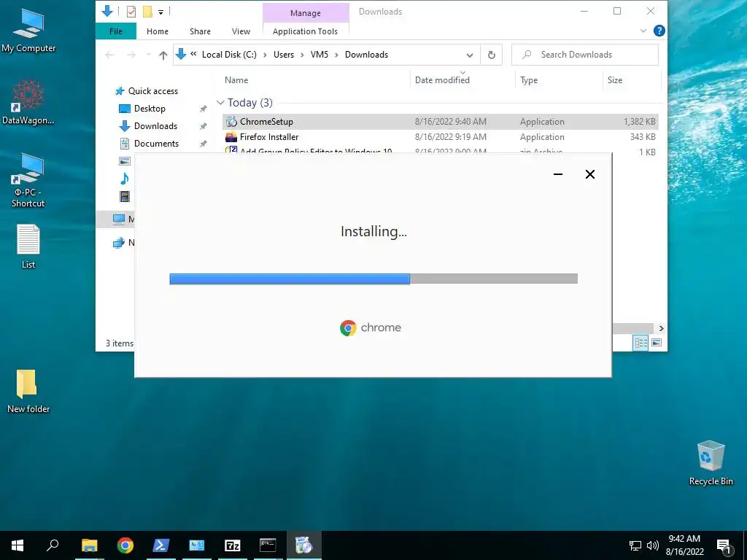Select the Φ-PC Shortcut desktop icon
Image resolution: width=747 pixels, height=560 pixels.
(28, 180)
